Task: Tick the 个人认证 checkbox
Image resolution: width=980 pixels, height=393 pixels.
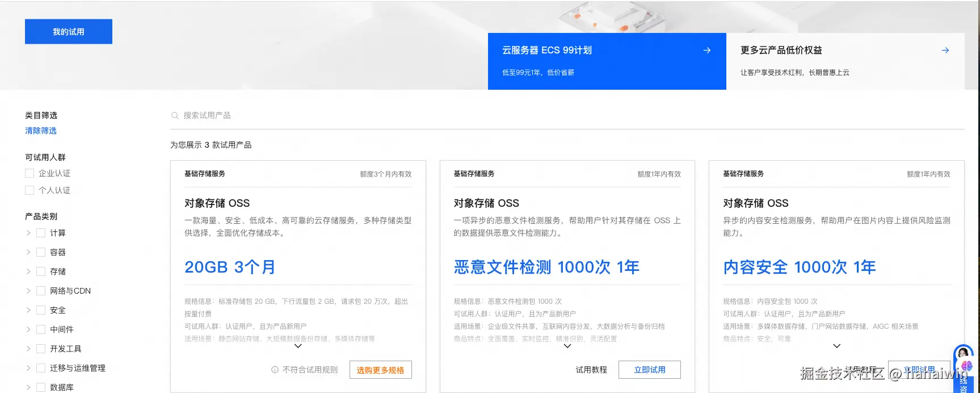Action: click(x=30, y=190)
